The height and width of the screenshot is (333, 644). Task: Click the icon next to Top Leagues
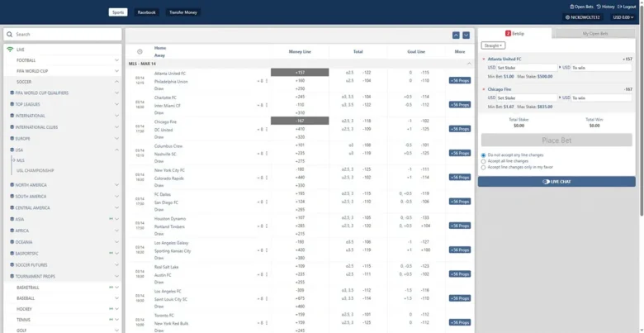coord(12,104)
